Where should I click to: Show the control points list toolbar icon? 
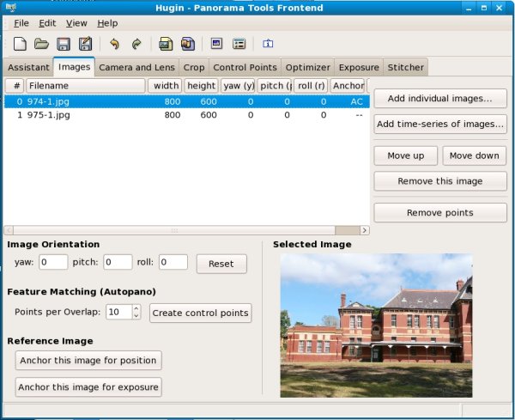click(x=239, y=44)
